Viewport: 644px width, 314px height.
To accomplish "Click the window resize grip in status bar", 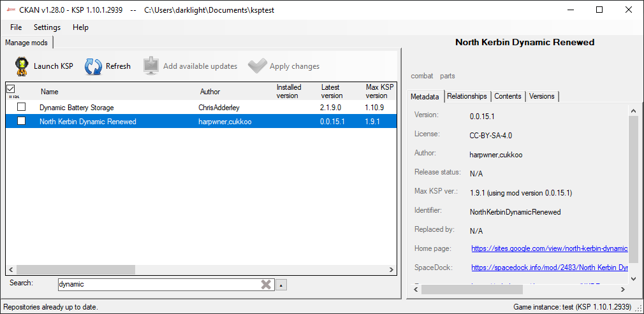I will 639,308.
